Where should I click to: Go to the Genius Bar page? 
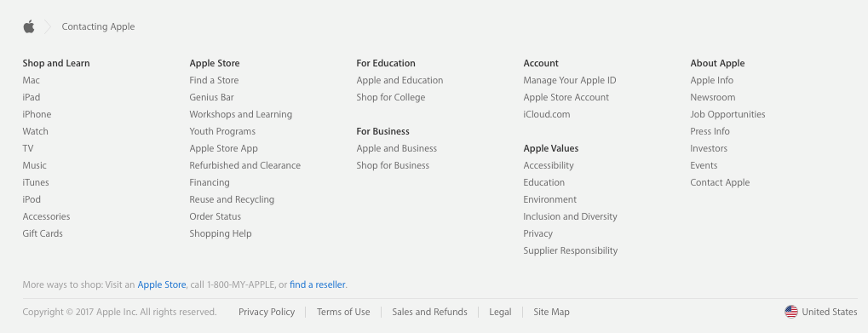(211, 97)
